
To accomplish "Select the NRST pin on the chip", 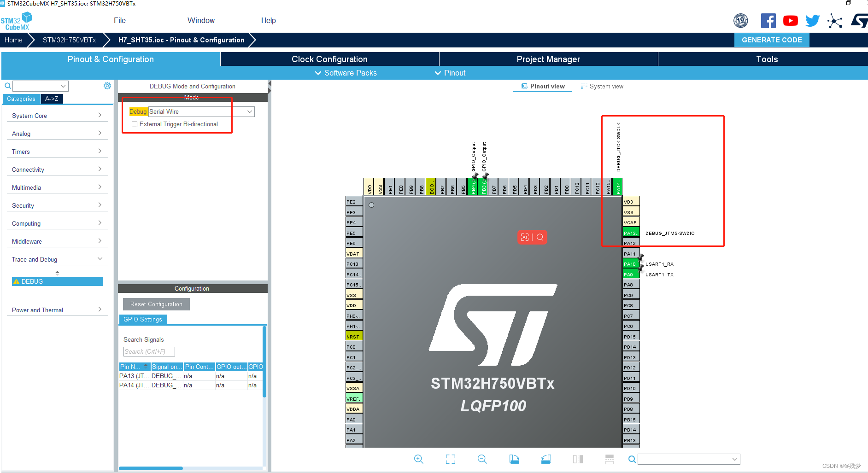I will click(x=354, y=337).
